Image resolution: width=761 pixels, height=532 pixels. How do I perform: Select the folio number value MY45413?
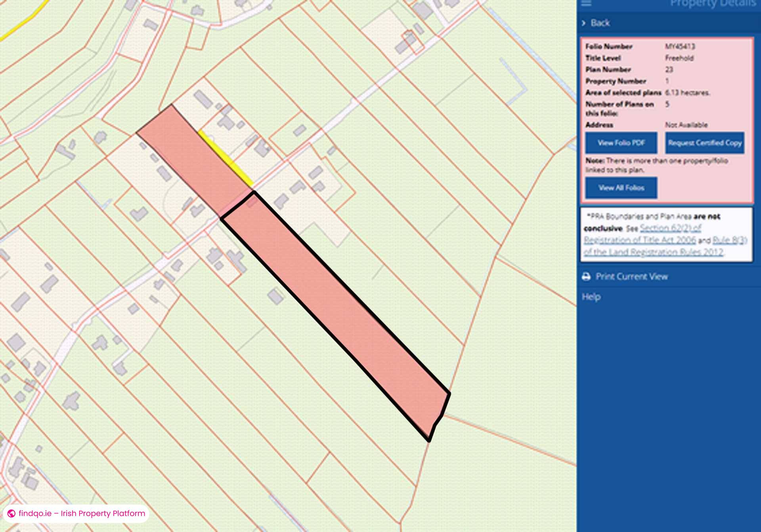(680, 46)
